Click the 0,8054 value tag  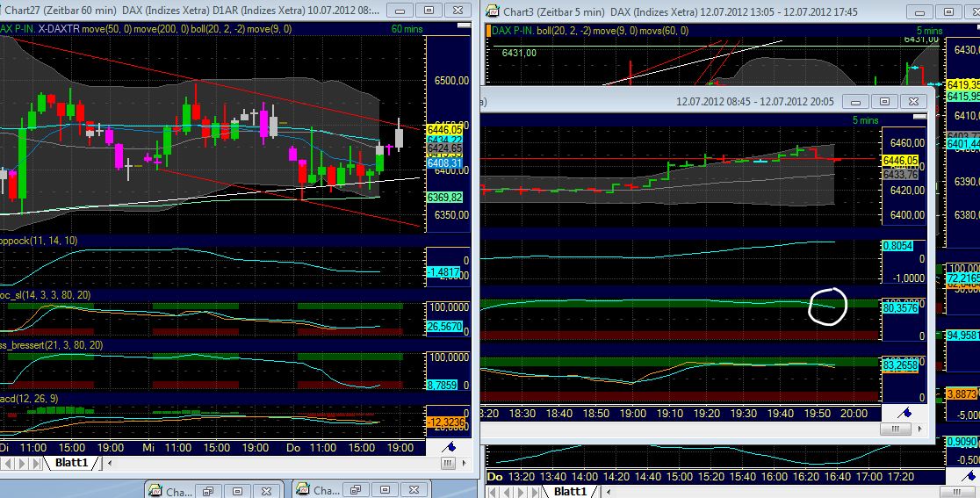pyautogui.click(x=897, y=246)
